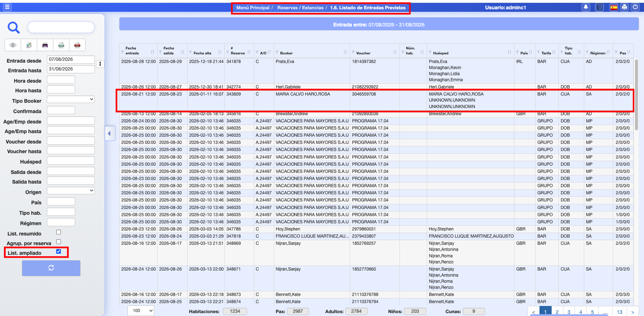Click the Hora desde input field
This screenshot has height=316, width=644.
pyautogui.click(x=61, y=79)
